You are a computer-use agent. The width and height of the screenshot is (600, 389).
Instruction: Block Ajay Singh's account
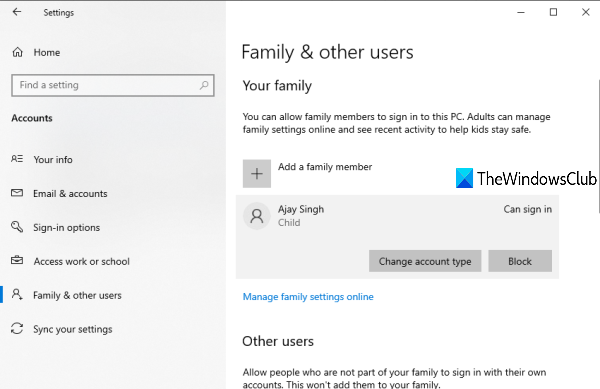pos(520,261)
